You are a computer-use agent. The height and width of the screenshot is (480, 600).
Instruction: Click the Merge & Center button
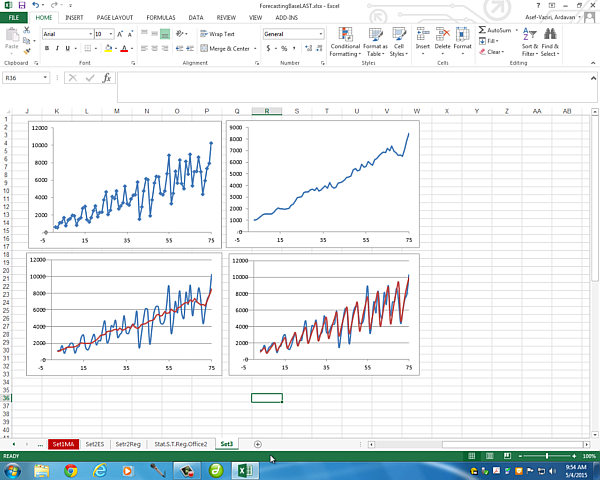(225, 49)
